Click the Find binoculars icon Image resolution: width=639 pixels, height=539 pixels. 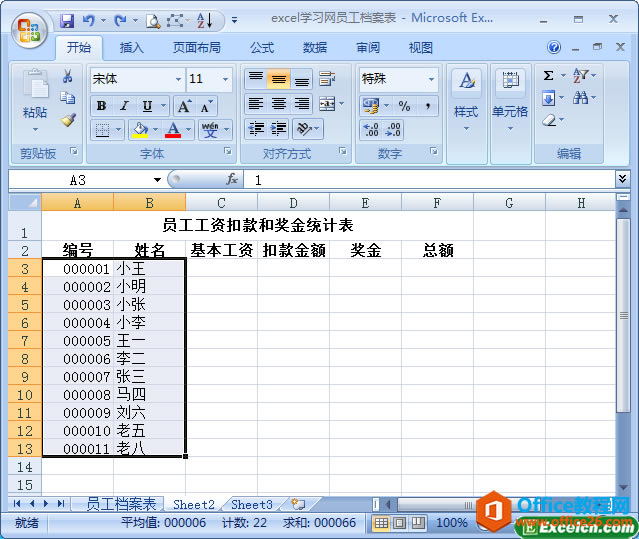point(581,98)
